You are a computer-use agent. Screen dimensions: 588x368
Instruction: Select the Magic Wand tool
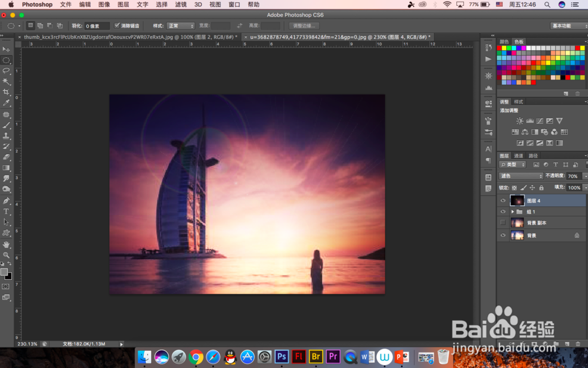coord(6,81)
